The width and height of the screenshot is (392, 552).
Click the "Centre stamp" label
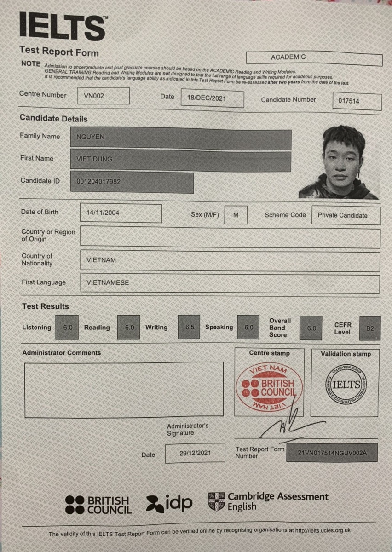270,353
